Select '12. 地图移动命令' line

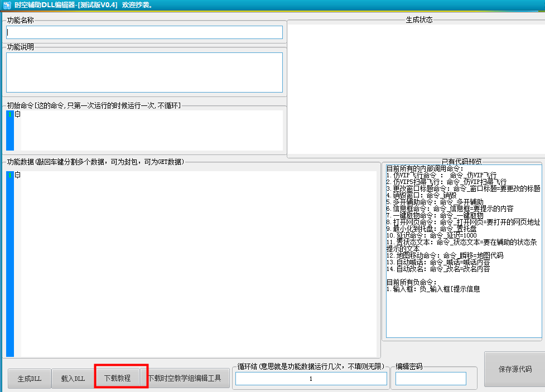click(x=445, y=255)
